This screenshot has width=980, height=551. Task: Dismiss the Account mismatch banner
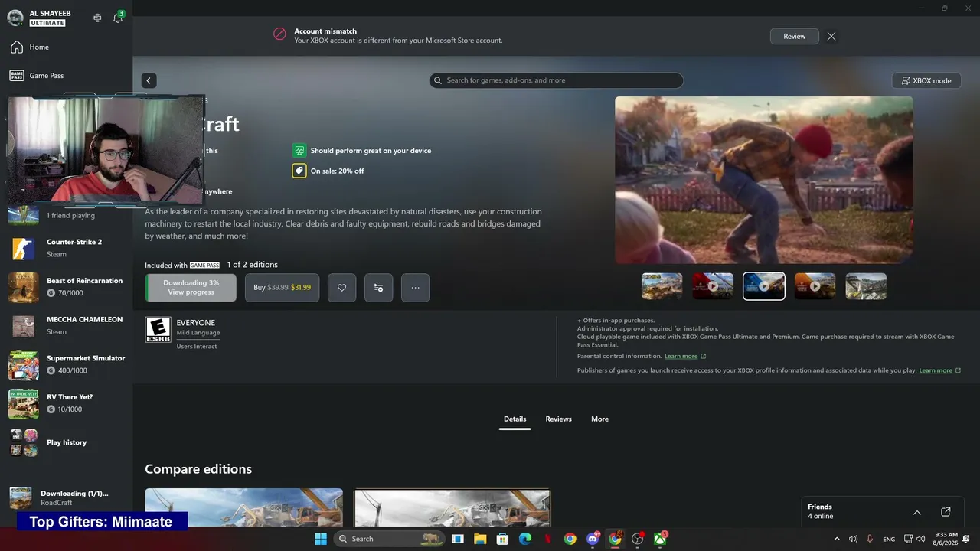(831, 36)
